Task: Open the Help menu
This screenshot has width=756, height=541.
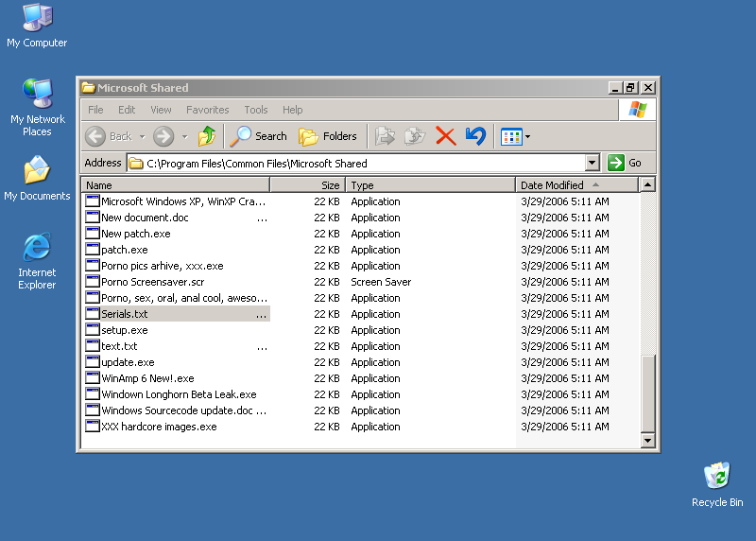Action: tap(292, 110)
